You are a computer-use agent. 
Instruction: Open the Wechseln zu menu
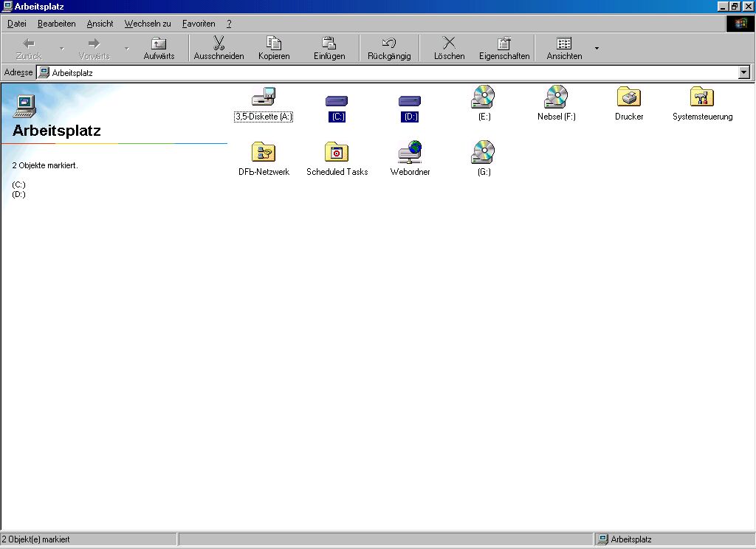point(148,24)
